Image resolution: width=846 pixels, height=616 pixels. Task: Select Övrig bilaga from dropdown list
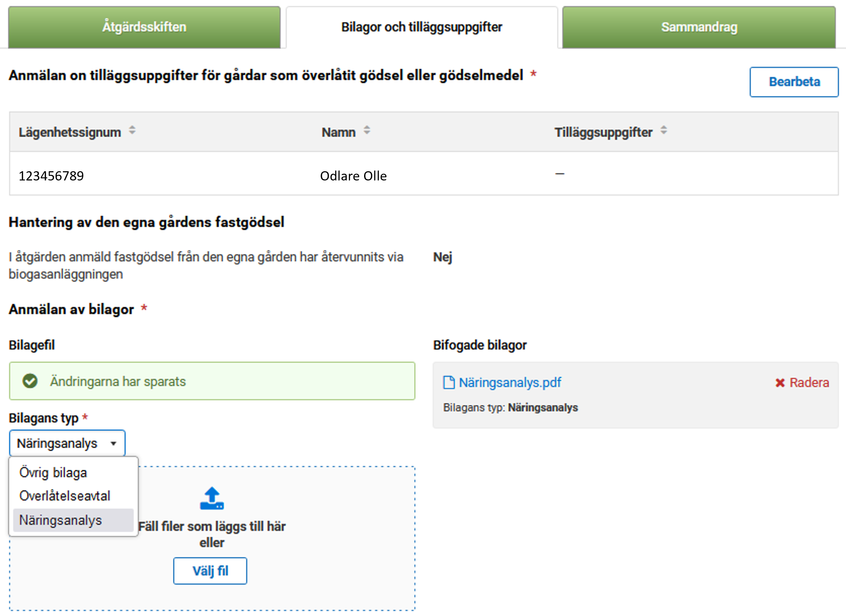[x=53, y=473]
